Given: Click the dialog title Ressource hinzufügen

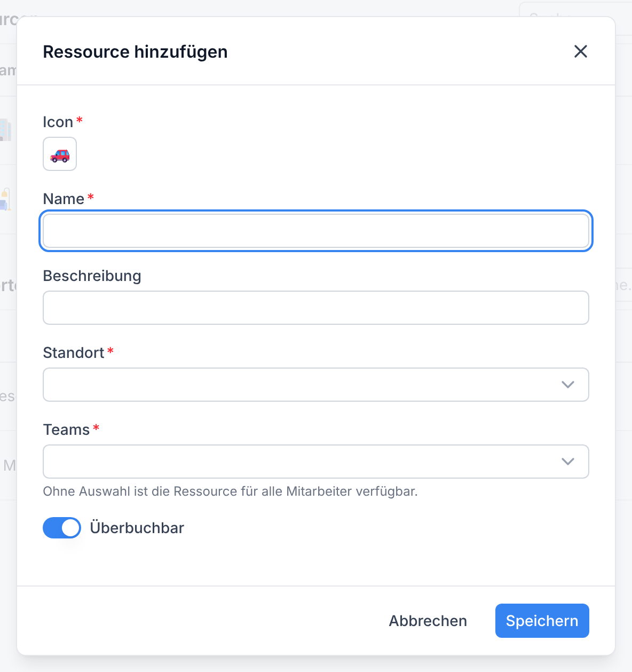Looking at the screenshot, I should 136,52.
